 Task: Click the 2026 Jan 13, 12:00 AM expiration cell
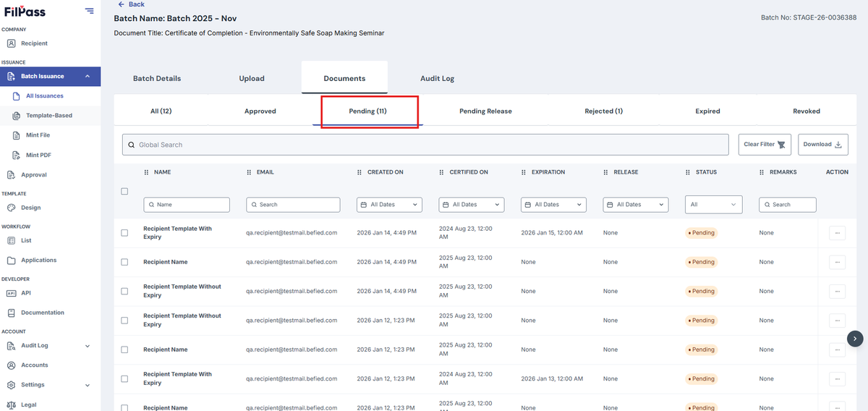tap(552, 378)
